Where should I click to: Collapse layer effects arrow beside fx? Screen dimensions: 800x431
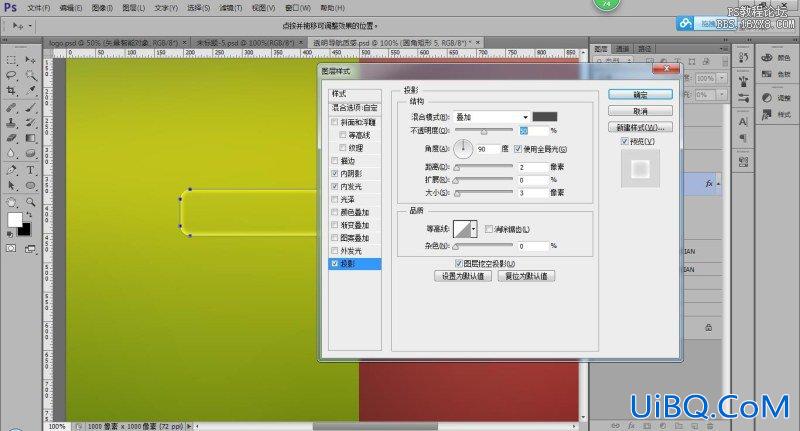(x=718, y=184)
